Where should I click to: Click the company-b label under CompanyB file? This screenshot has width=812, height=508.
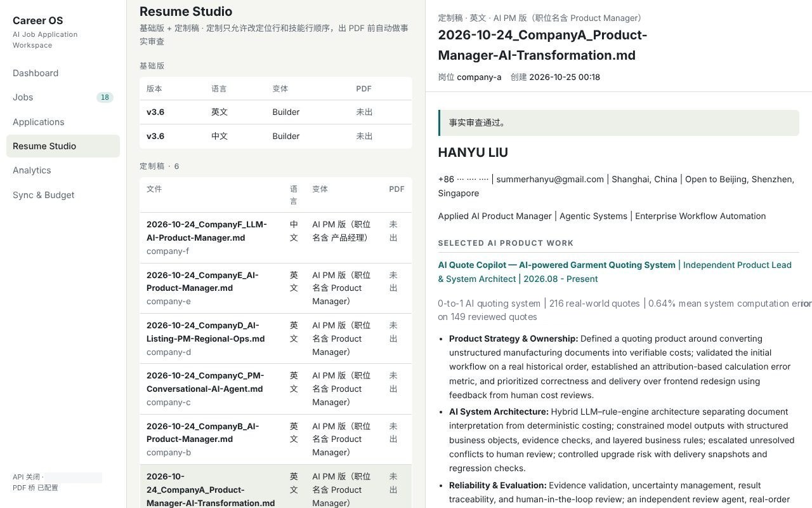pos(169,452)
